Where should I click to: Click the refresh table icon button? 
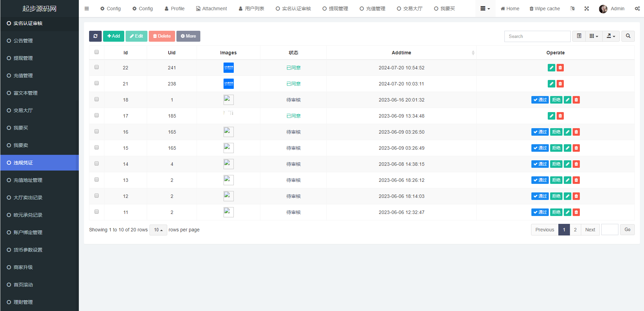(95, 36)
